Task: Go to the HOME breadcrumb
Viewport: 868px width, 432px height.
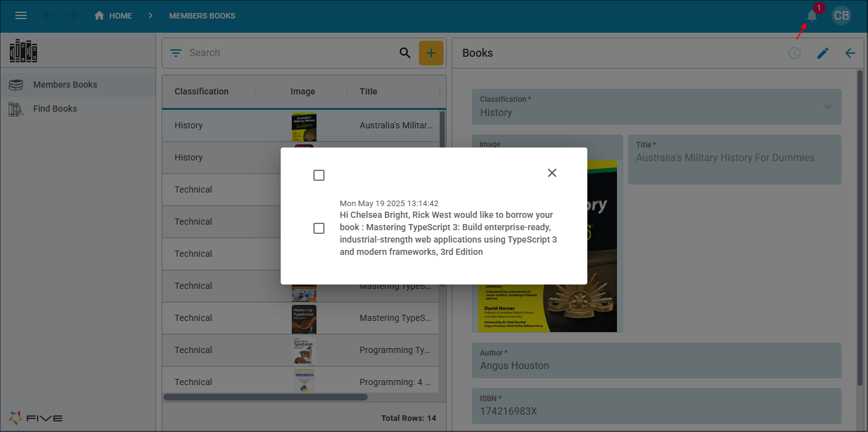Action: tap(114, 15)
